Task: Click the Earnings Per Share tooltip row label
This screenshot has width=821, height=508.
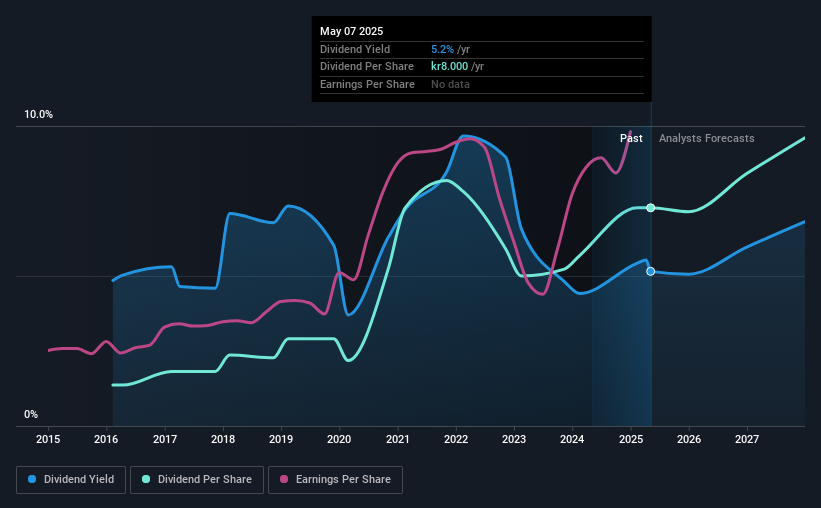Action: click(367, 84)
